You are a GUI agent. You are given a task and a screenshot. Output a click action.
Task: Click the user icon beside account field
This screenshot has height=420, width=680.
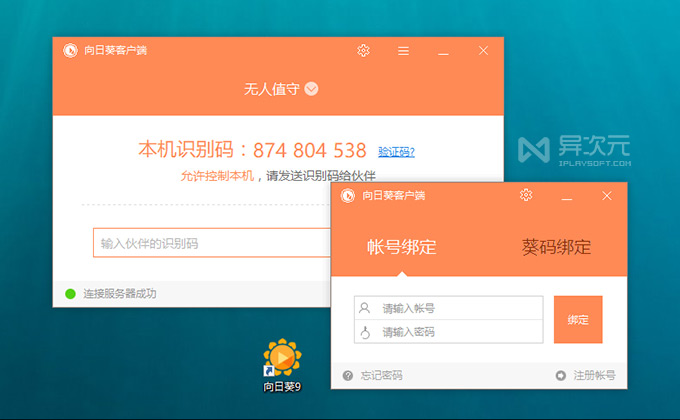[365, 308]
